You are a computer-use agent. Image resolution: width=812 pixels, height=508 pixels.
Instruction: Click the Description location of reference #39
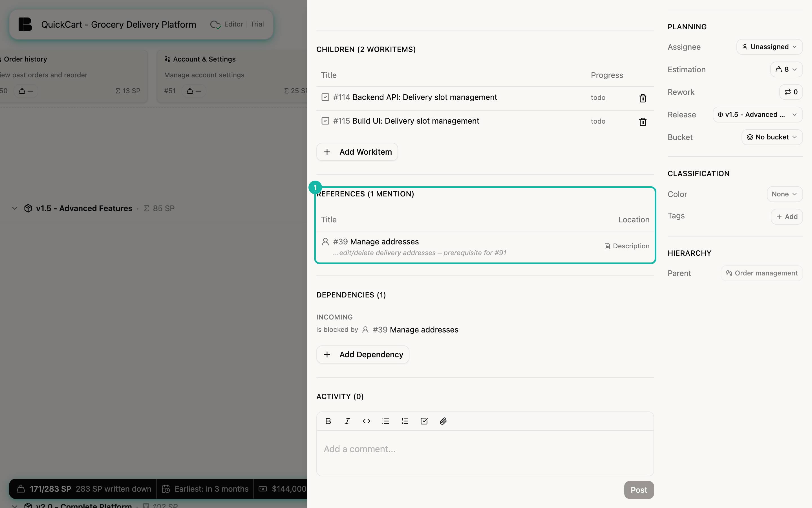(627, 246)
